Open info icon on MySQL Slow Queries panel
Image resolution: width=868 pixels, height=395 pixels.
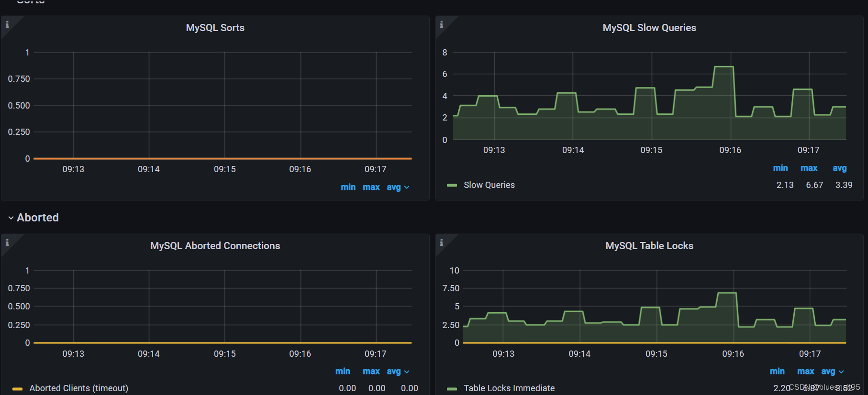pyautogui.click(x=441, y=24)
